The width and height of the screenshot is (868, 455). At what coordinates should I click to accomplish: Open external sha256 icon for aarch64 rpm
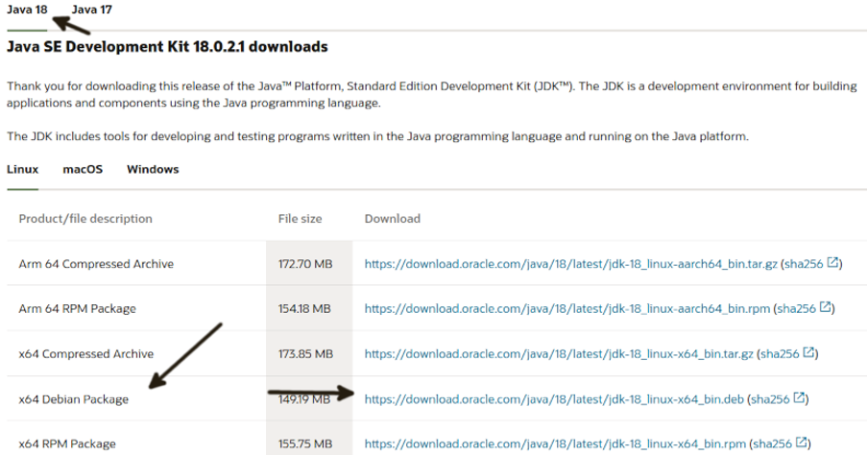(826, 307)
